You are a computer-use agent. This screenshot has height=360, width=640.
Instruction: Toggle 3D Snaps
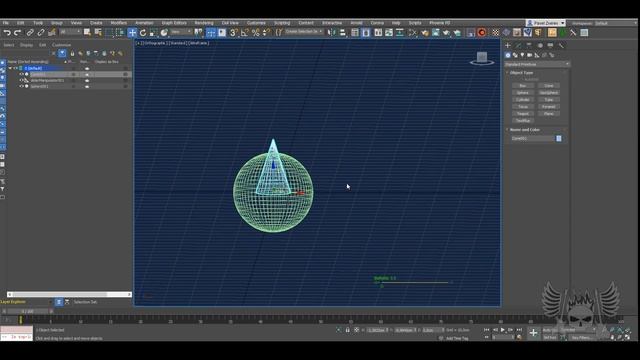233,33
